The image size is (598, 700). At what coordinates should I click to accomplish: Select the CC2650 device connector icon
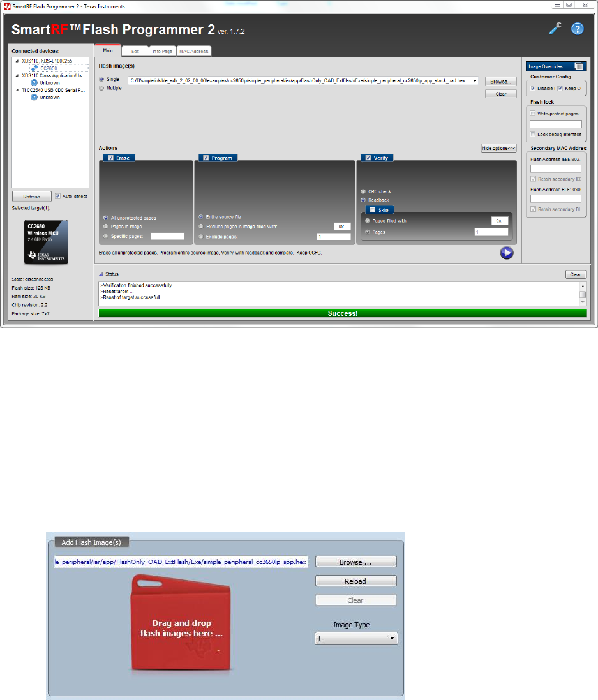click(34, 68)
